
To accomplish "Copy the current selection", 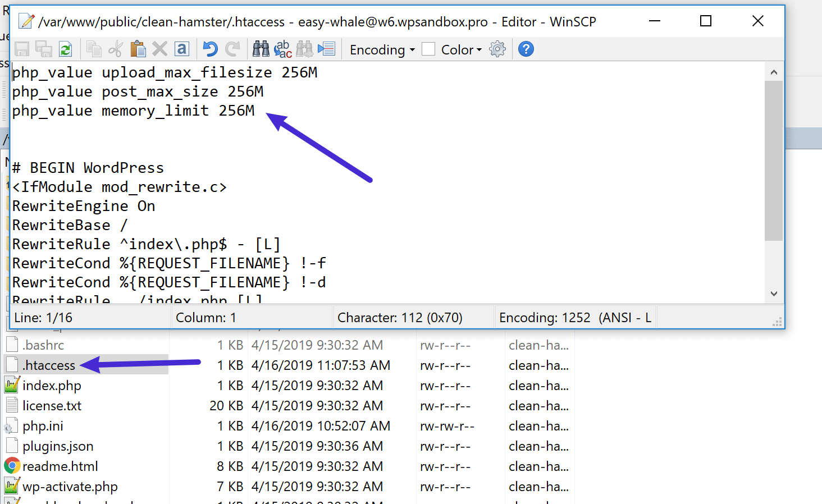I will pyautogui.click(x=94, y=49).
